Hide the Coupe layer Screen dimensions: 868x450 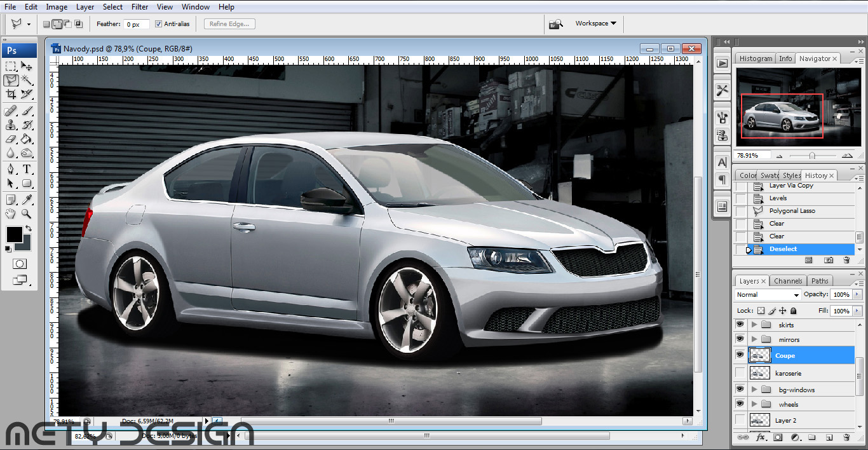pos(740,355)
